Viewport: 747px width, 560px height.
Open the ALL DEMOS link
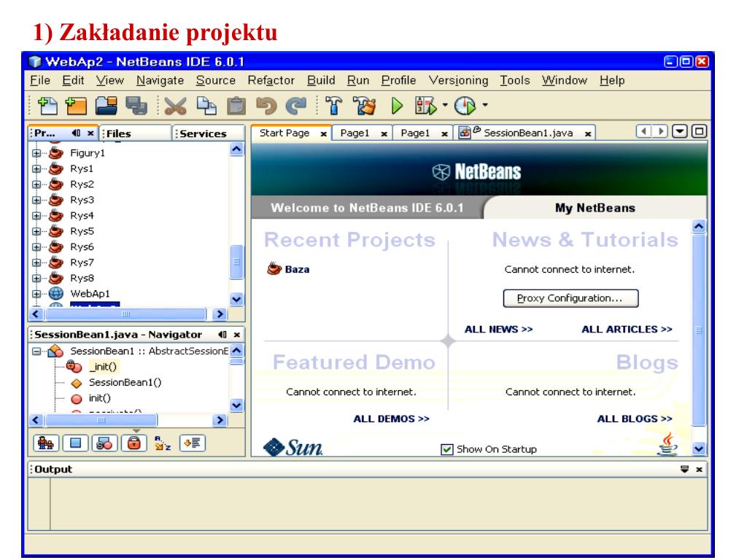391,419
